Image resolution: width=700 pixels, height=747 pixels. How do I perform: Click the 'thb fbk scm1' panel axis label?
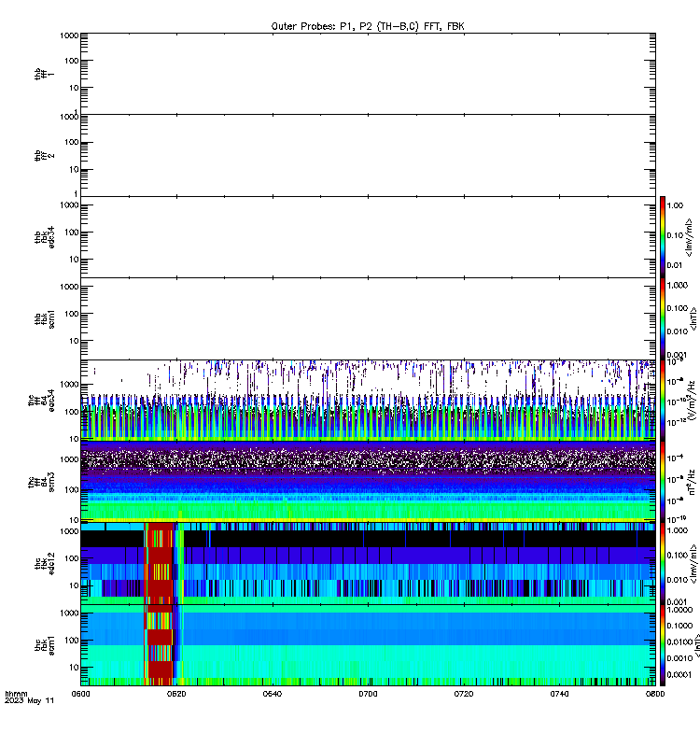(44, 319)
